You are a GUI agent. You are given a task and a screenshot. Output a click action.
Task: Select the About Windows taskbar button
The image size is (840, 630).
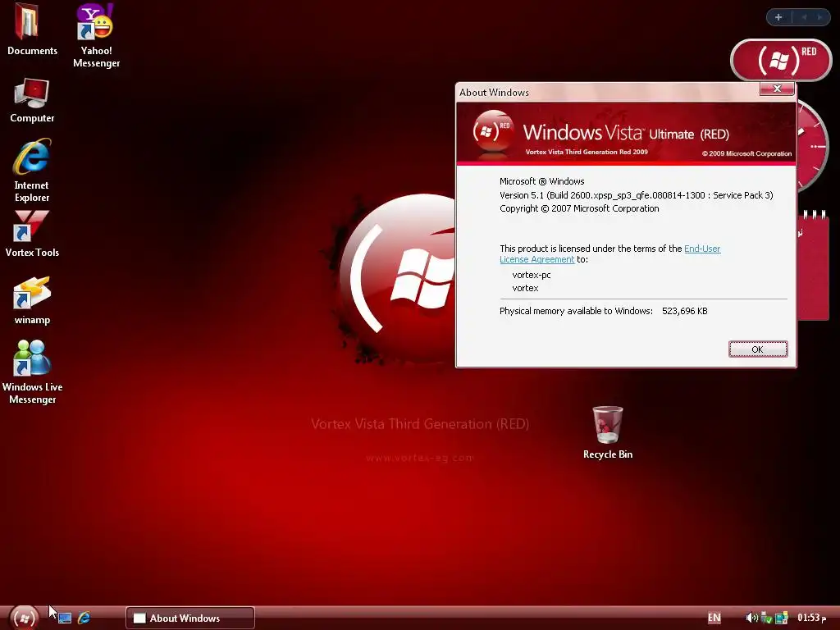pos(190,618)
